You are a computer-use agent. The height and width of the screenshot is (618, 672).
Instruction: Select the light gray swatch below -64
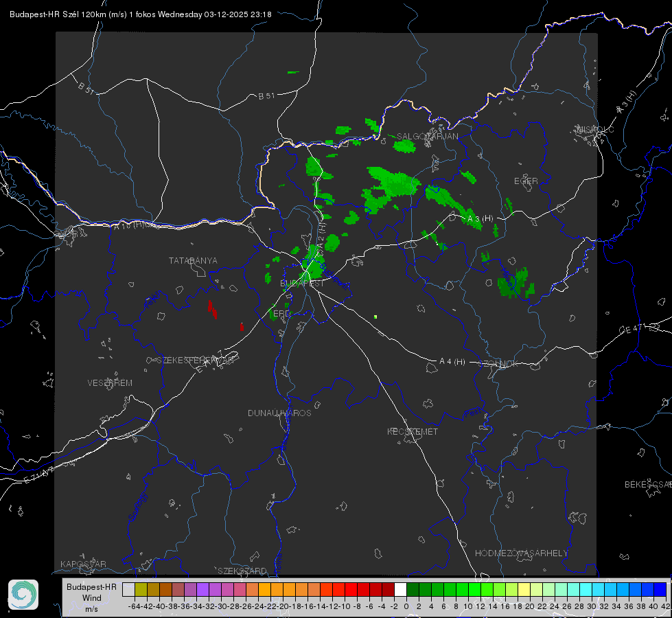128,589
